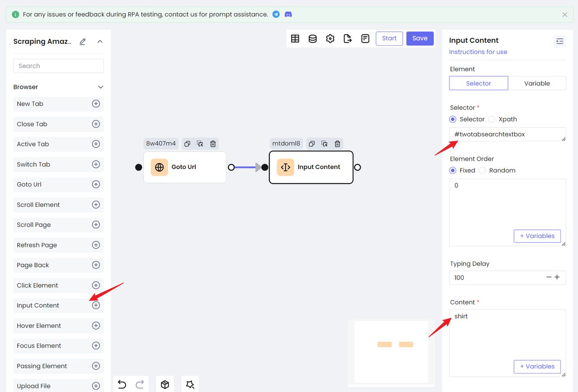Click the #twotabsearchtextbox selector field

pyautogui.click(x=508, y=134)
